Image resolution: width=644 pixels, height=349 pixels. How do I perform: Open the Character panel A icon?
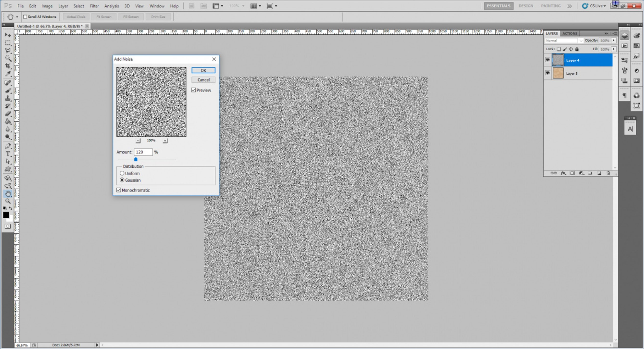coord(630,129)
